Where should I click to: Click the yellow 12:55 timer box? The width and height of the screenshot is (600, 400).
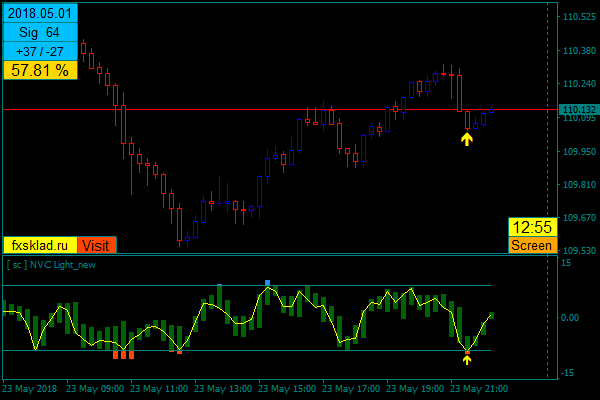(531, 227)
